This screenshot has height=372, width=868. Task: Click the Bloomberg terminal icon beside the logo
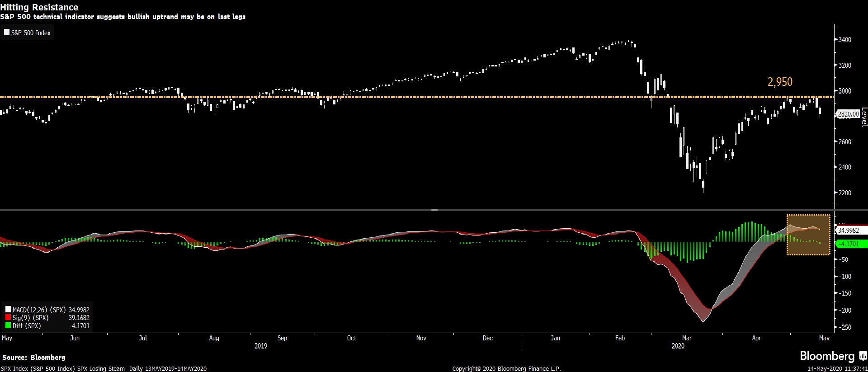coord(863,356)
